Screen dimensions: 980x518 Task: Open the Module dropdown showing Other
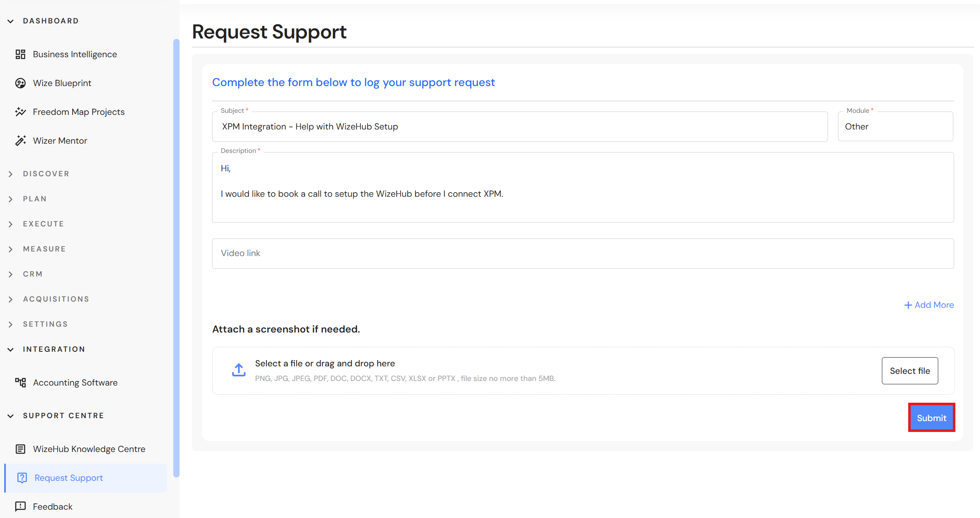pos(895,127)
